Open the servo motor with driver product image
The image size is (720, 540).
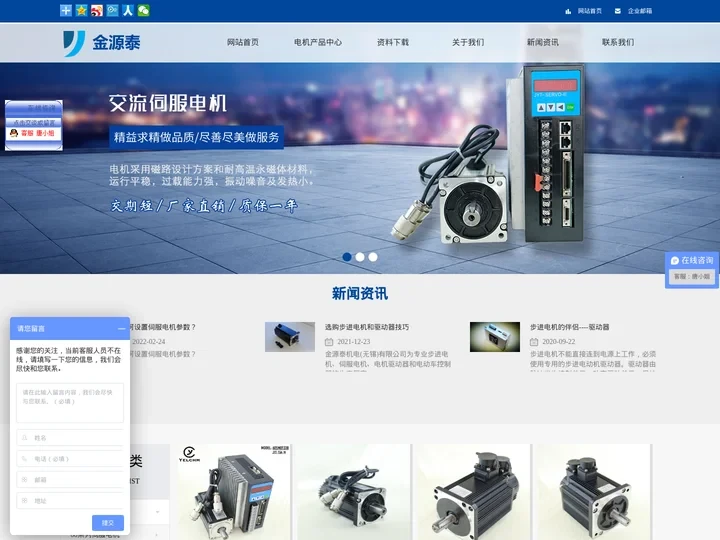pyautogui.click(x=234, y=492)
